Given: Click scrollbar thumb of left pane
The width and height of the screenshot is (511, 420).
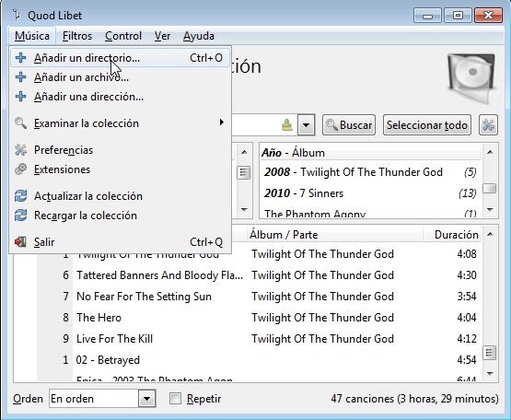Looking at the screenshot, I should (244, 173).
